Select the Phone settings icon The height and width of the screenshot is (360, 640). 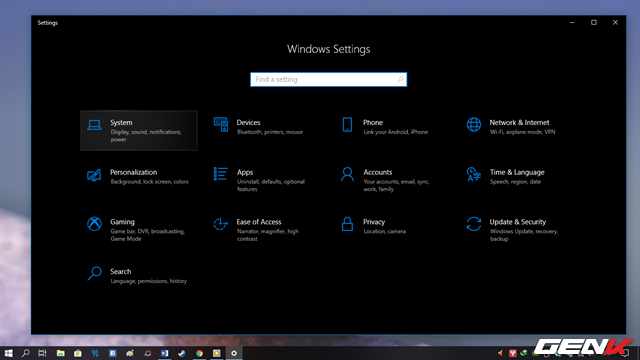pos(347,124)
